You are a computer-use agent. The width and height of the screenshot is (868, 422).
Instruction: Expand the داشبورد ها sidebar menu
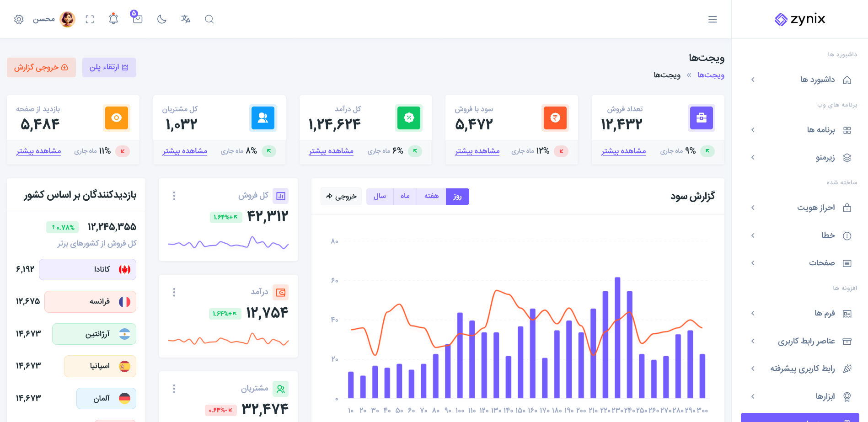coord(800,80)
